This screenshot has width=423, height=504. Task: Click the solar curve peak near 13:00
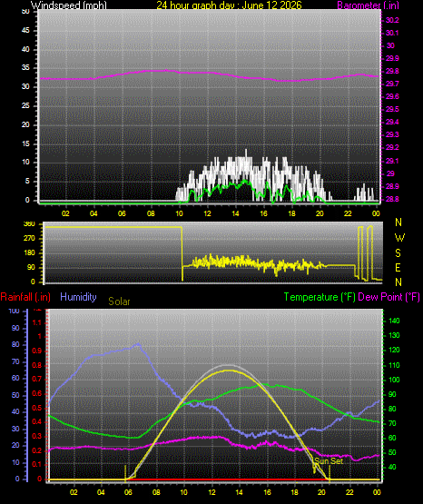tap(229, 371)
